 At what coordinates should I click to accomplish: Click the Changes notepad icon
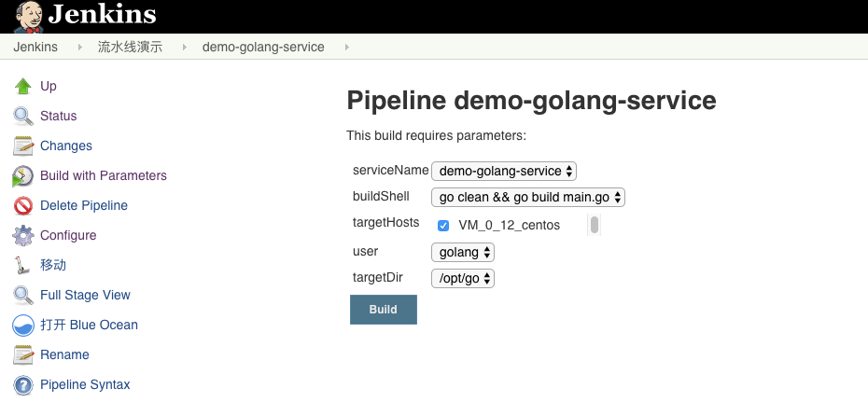pyautogui.click(x=23, y=146)
